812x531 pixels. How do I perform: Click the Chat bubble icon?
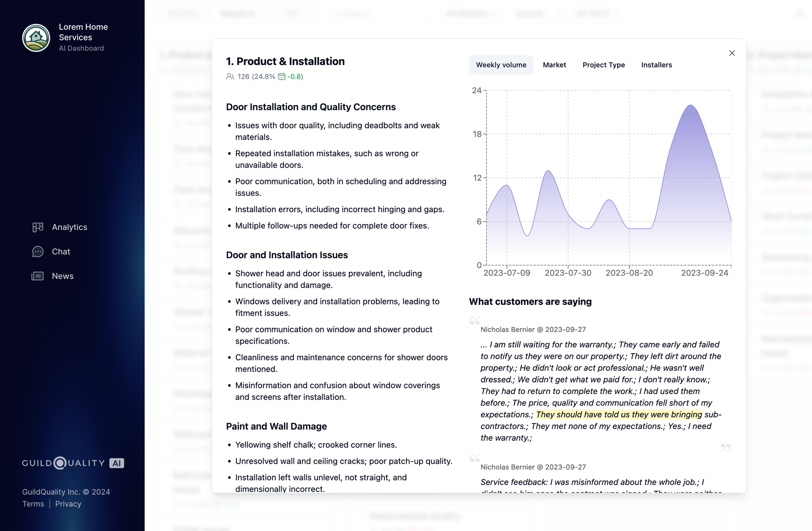pos(38,252)
